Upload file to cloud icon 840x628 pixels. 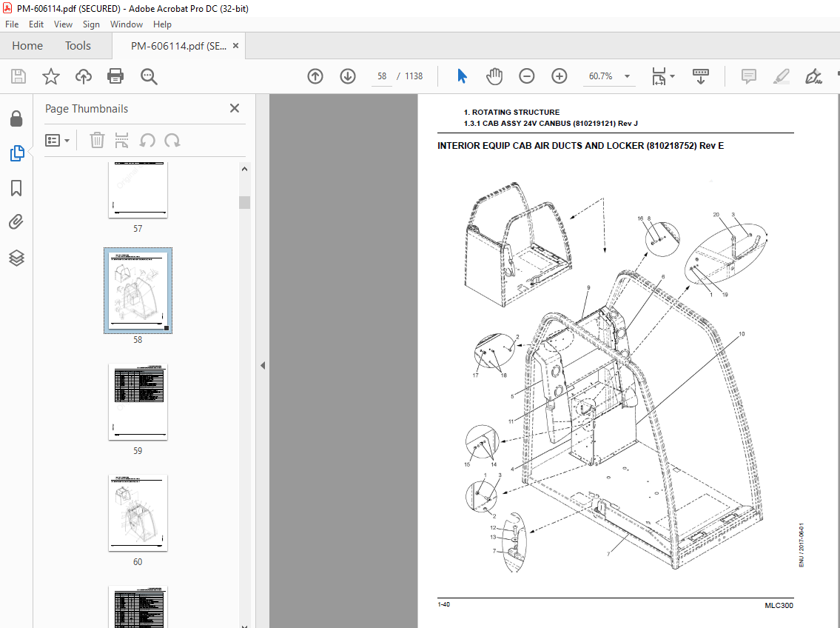point(83,76)
